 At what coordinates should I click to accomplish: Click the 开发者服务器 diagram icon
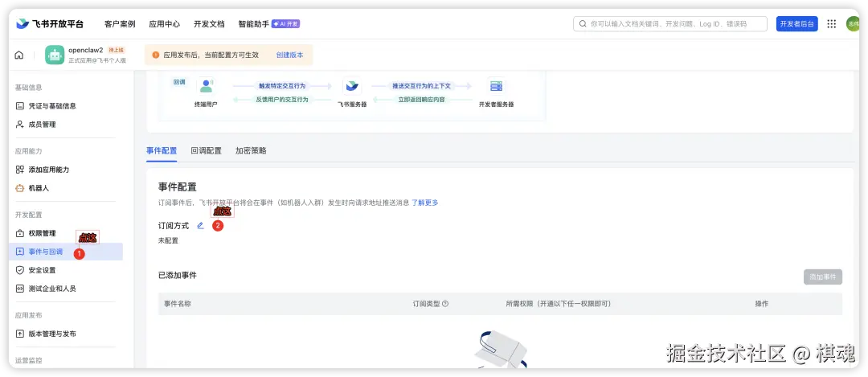(x=496, y=86)
